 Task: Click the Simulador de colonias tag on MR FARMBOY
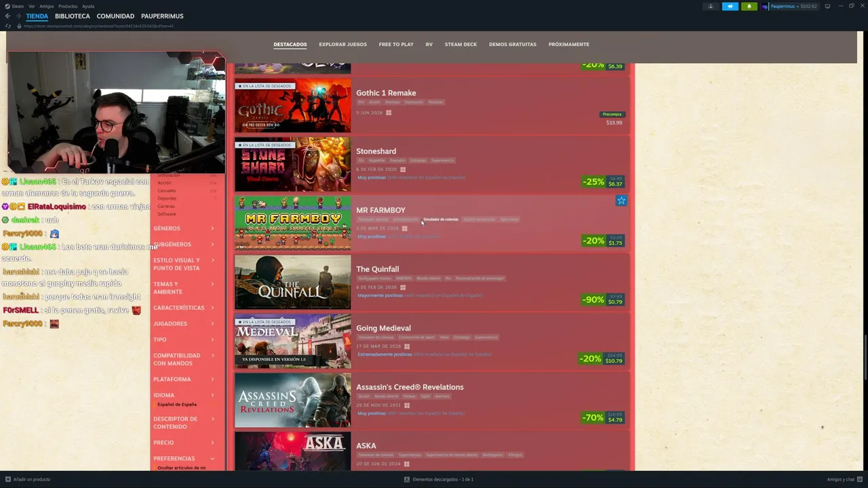tap(441, 220)
